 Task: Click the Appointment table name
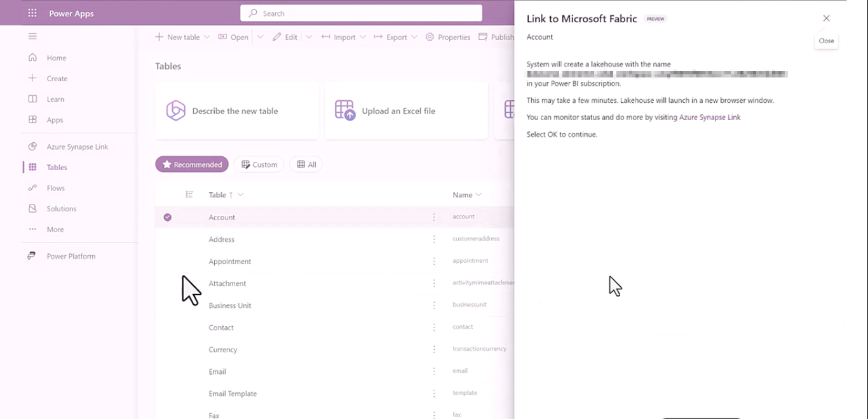pyautogui.click(x=230, y=262)
